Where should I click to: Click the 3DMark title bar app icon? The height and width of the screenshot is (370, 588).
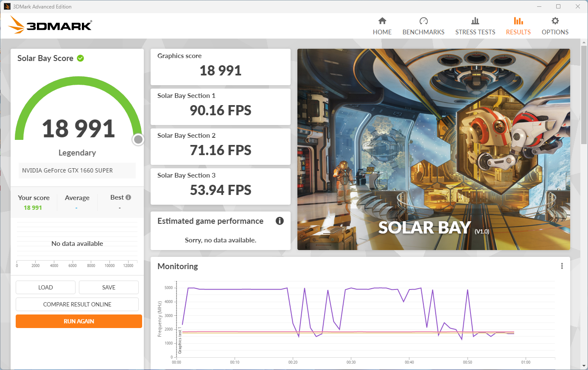7,6
